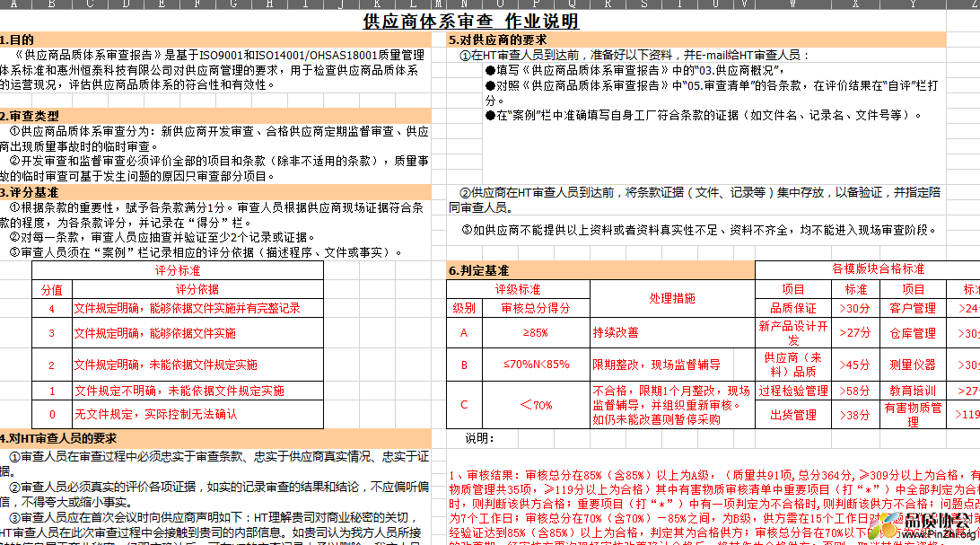Click the 有害物质管理 item cell
The height and width of the screenshot is (545, 980).
click(913, 415)
